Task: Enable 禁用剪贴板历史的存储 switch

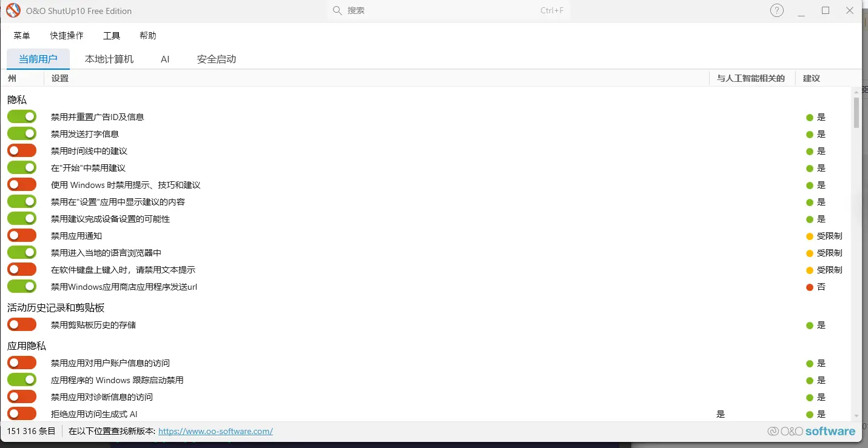Action: (x=22, y=324)
